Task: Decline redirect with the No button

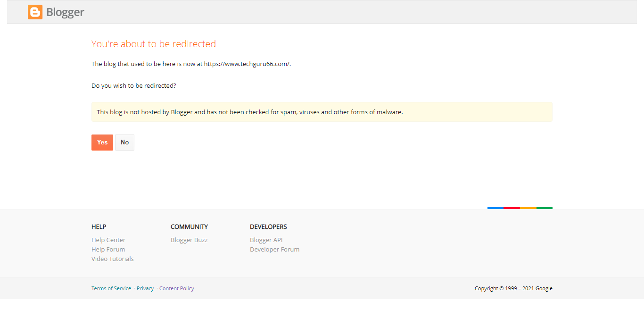Action: [x=125, y=143]
